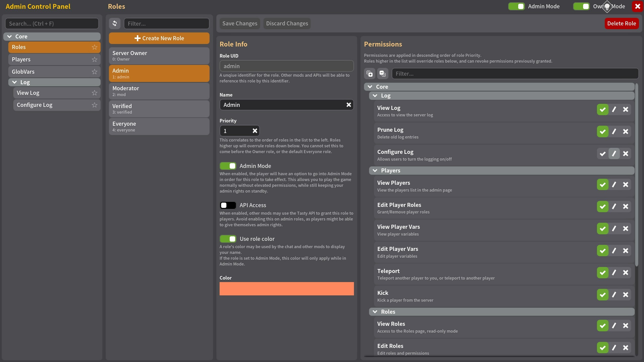The image size is (644, 362).
Task: Star the Configure Log sidebar entry
Action: coord(95,105)
